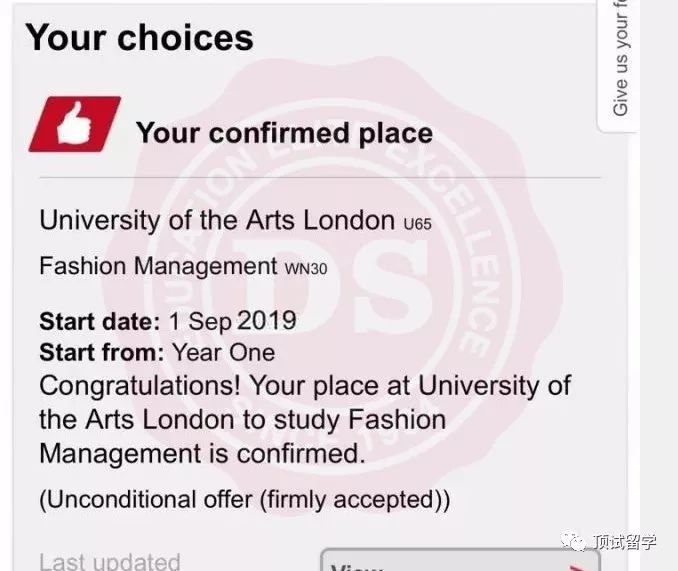Click the U65 institution code
This screenshot has width=678, height=571.
(416, 224)
